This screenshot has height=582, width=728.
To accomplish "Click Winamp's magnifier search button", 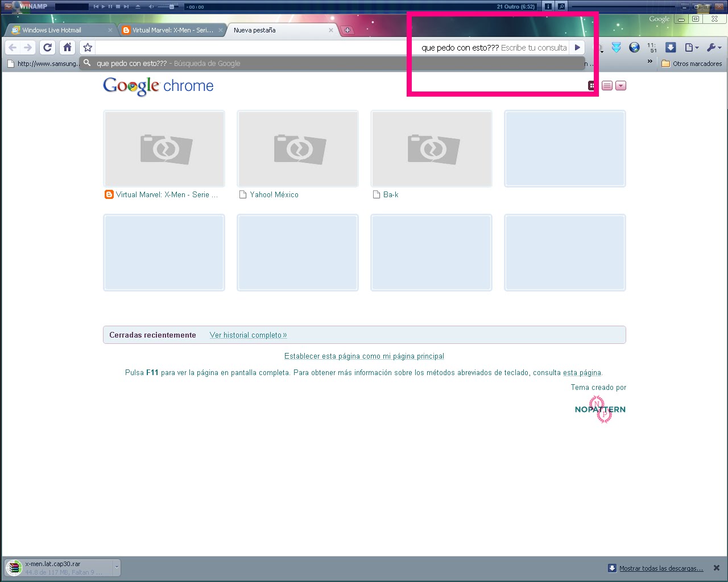I will [561, 7].
